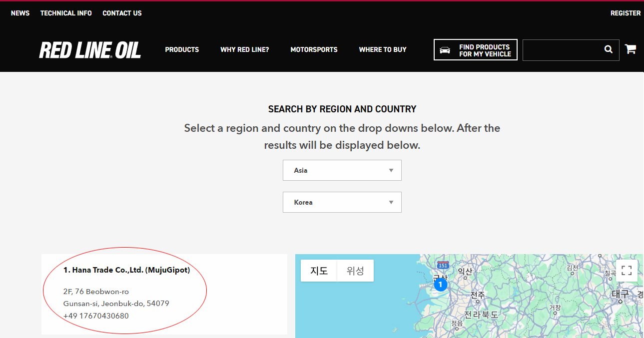This screenshot has height=338, width=644.
Task: Go to the Motorsports menu
Action: tap(314, 50)
